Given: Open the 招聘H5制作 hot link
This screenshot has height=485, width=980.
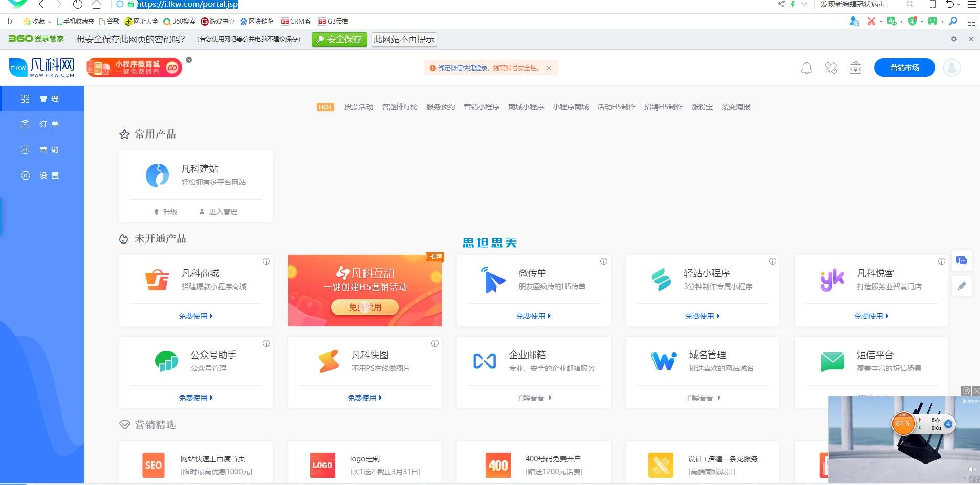Looking at the screenshot, I should [x=664, y=107].
